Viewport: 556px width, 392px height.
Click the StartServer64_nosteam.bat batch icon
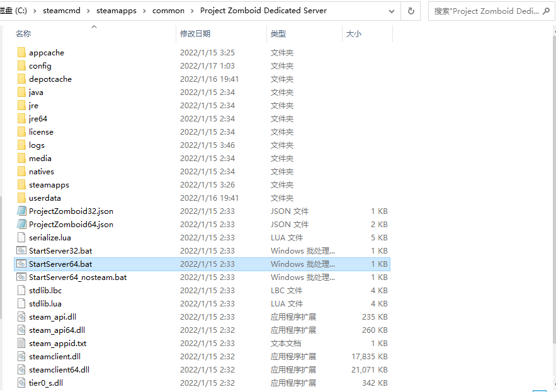[21, 277]
